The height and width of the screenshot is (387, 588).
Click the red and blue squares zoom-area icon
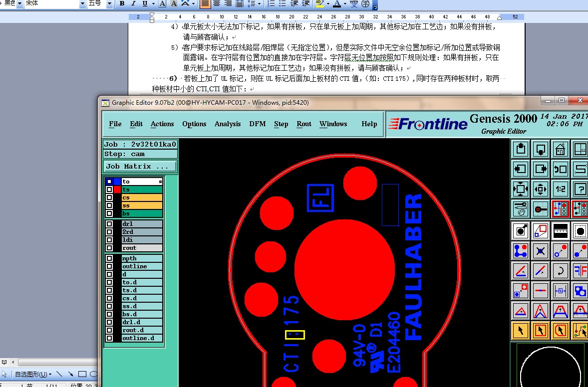click(541, 231)
